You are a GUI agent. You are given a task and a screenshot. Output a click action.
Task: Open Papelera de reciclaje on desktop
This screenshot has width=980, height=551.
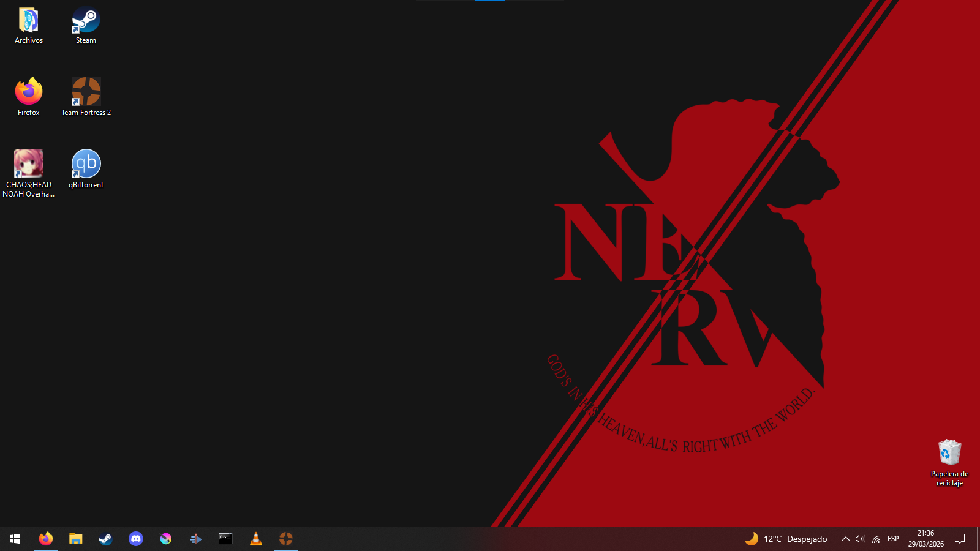(949, 463)
